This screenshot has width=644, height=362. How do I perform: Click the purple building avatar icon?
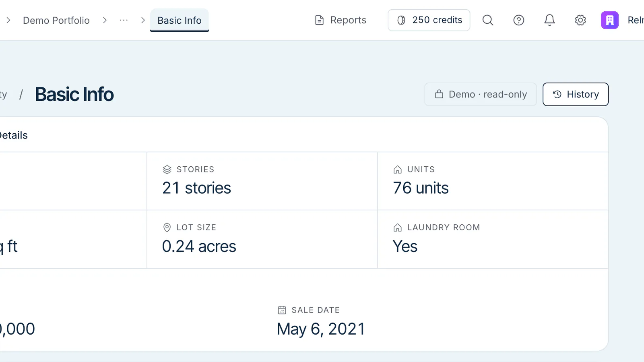[610, 20]
